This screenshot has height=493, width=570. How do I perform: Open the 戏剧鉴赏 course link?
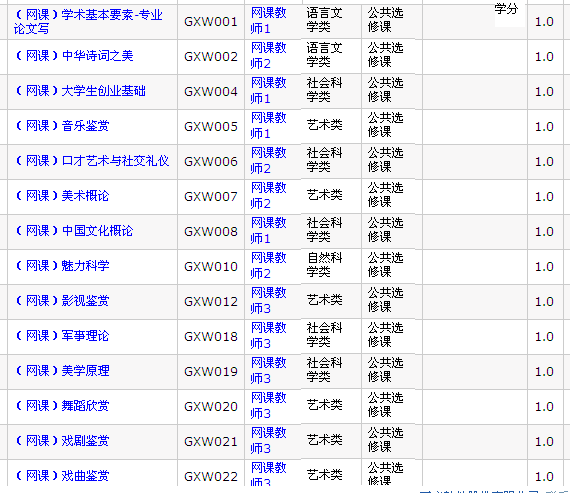tap(62, 441)
